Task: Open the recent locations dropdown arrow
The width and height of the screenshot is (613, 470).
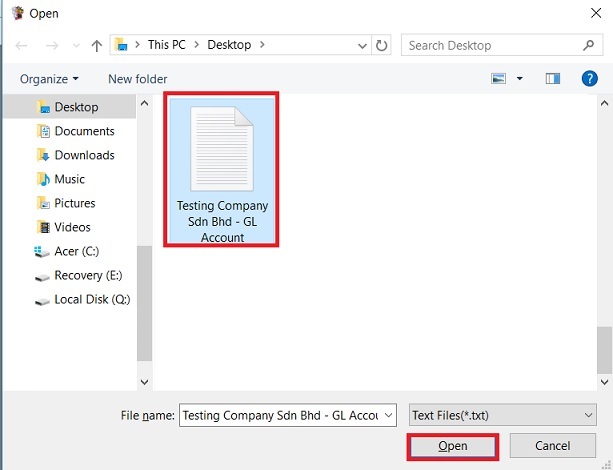Action: [x=76, y=46]
